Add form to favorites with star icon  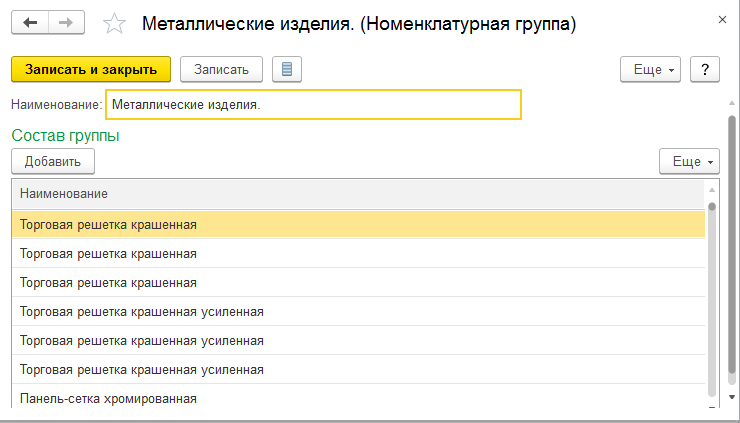tap(115, 23)
